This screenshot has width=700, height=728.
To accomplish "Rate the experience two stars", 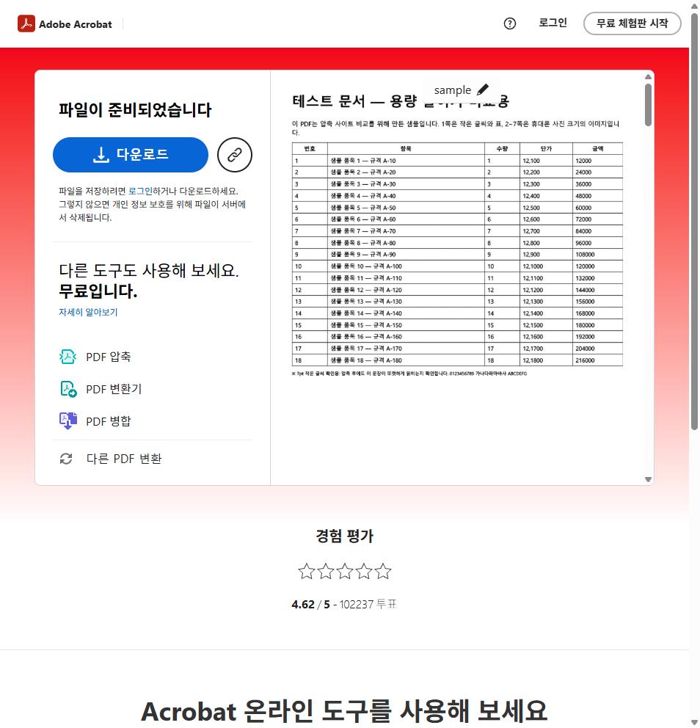I will click(x=325, y=572).
